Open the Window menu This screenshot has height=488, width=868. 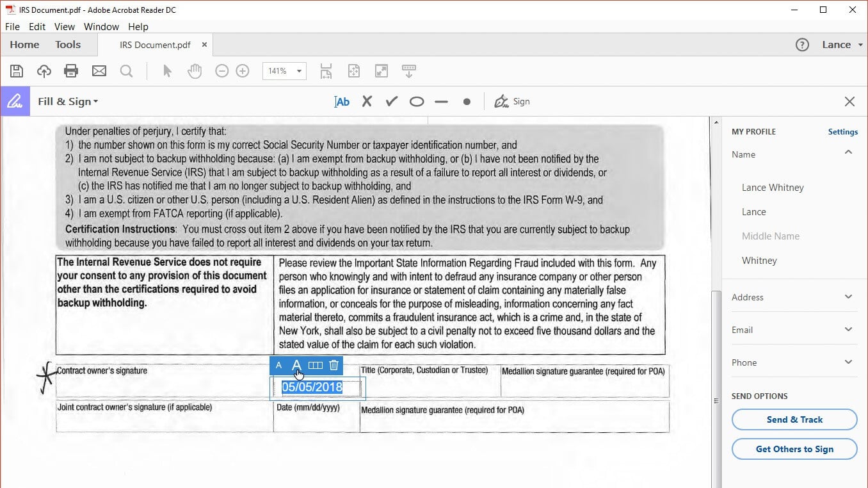pos(101,27)
